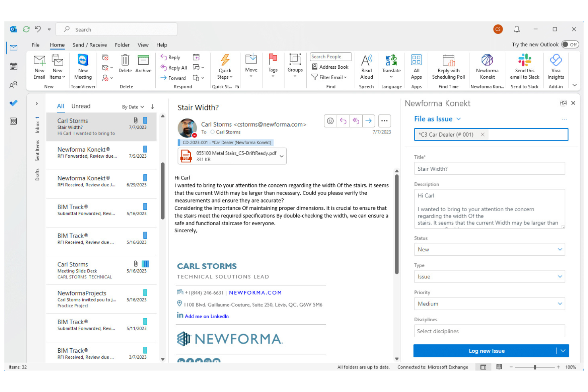Open the View ribbon tab
Viewport: 588px width, 392px height.
(x=143, y=45)
